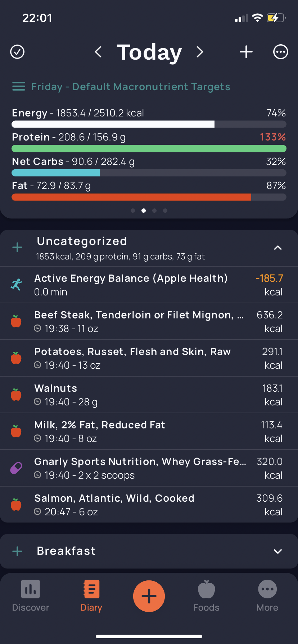This screenshot has width=298, height=644.
Task: Go to previous day arrow
Action: point(98,52)
